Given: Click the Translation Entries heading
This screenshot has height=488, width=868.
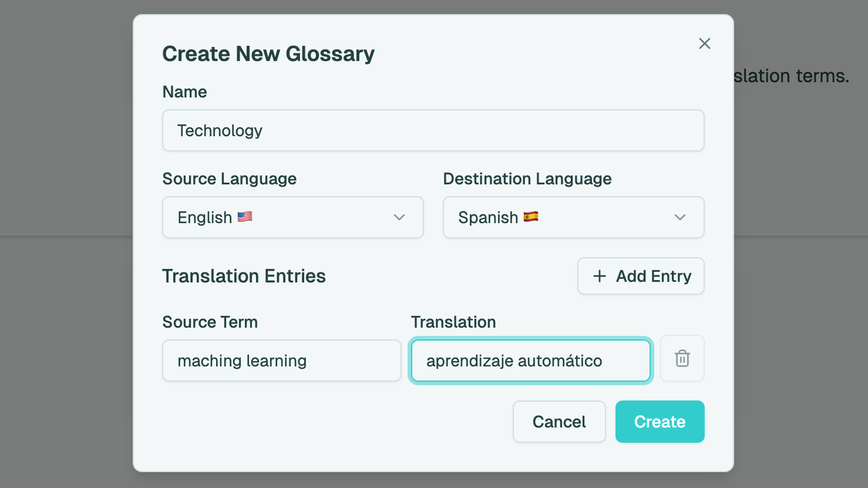Looking at the screenshot, I should 244,276.
